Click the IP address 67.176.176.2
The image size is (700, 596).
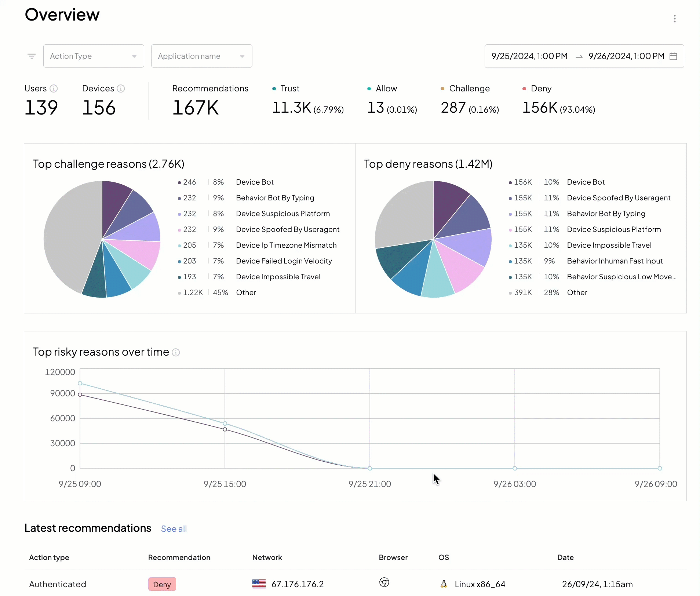point(298,584)
